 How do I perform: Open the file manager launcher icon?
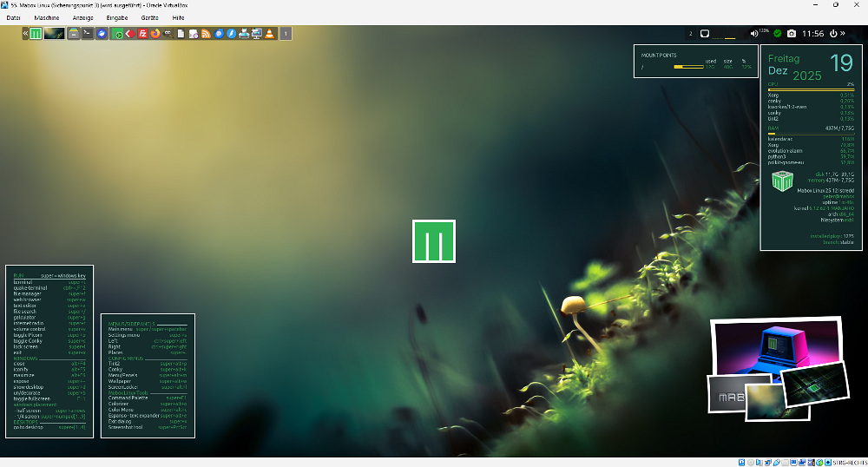click(74, 34)
